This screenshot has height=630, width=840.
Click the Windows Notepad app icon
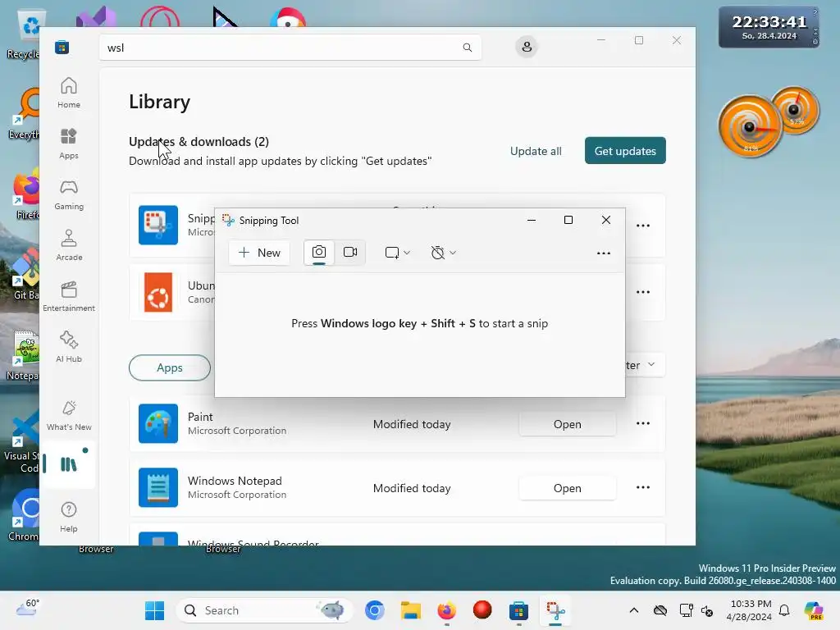point(158,487)
